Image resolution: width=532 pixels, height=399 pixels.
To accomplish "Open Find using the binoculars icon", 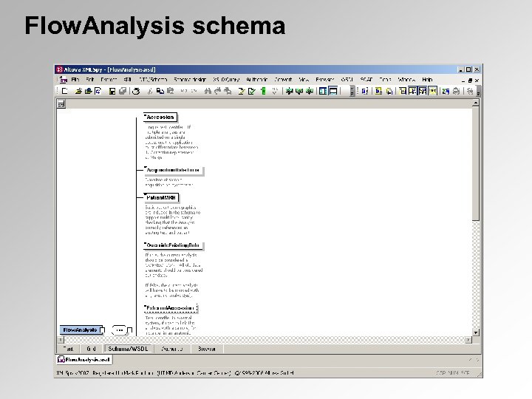I will click(208, 91).
